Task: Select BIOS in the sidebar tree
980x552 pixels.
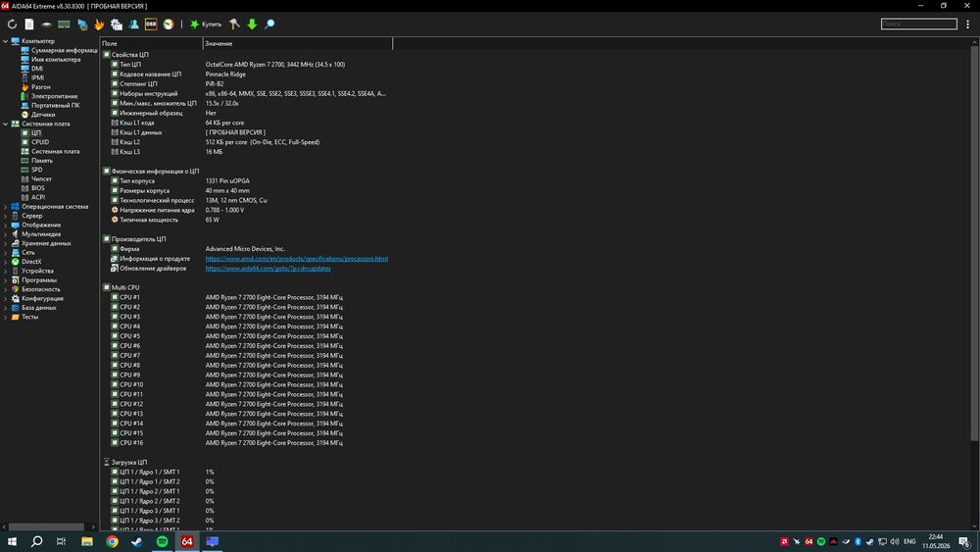Action: (x=33, y=188)
